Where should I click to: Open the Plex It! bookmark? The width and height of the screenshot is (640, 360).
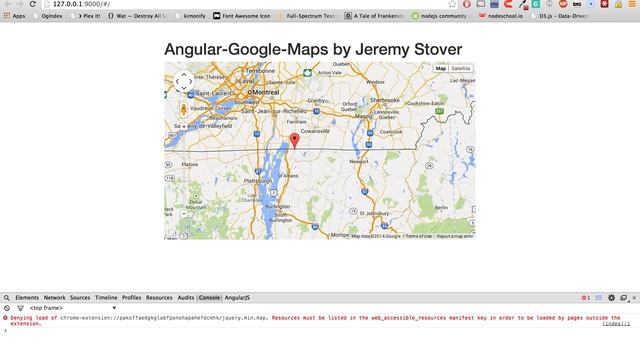[x=86, y=16]
